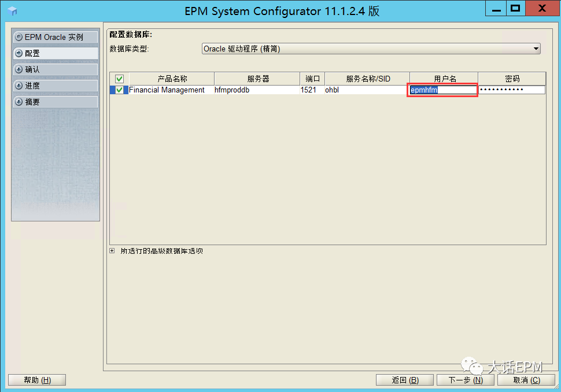This screenshot has height=392, width=561.
Task: Click the 密码 password field
Action: point(512,90)
